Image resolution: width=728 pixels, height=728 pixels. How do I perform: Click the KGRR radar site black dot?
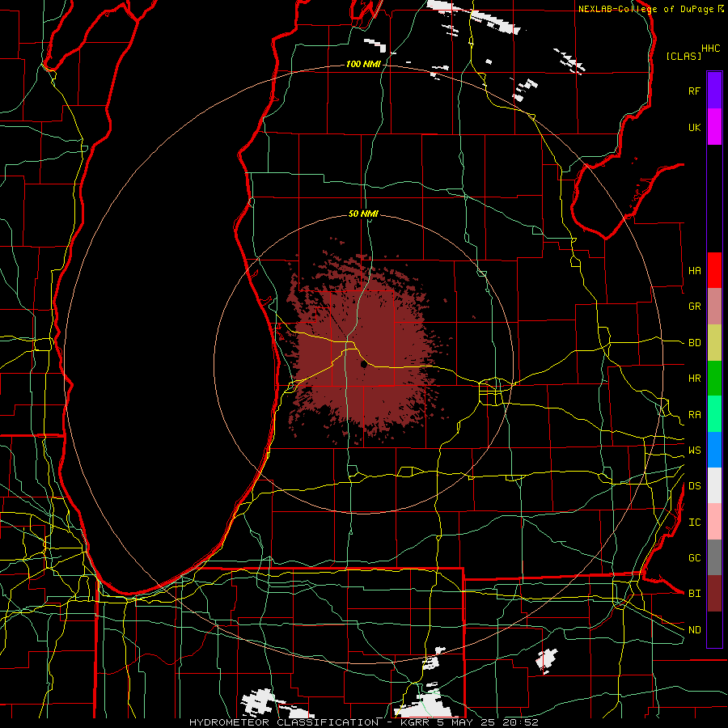(363, 365)
